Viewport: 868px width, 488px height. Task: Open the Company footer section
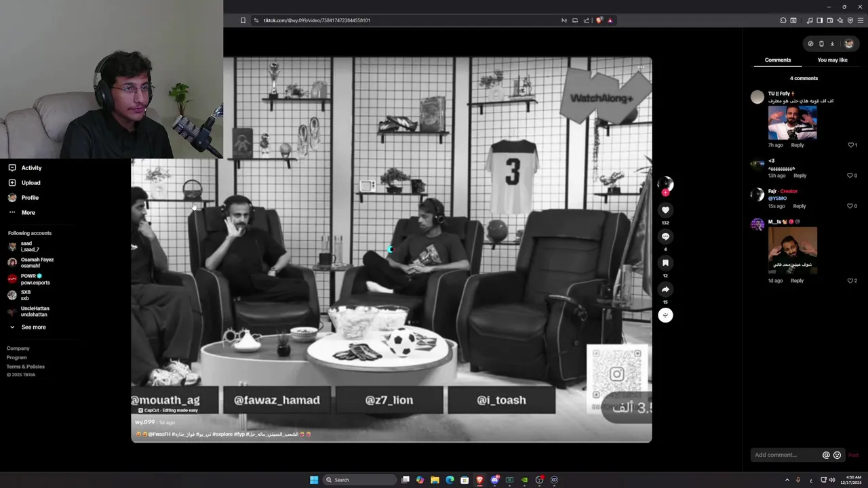pyautogui.click(x=18, y=348)
